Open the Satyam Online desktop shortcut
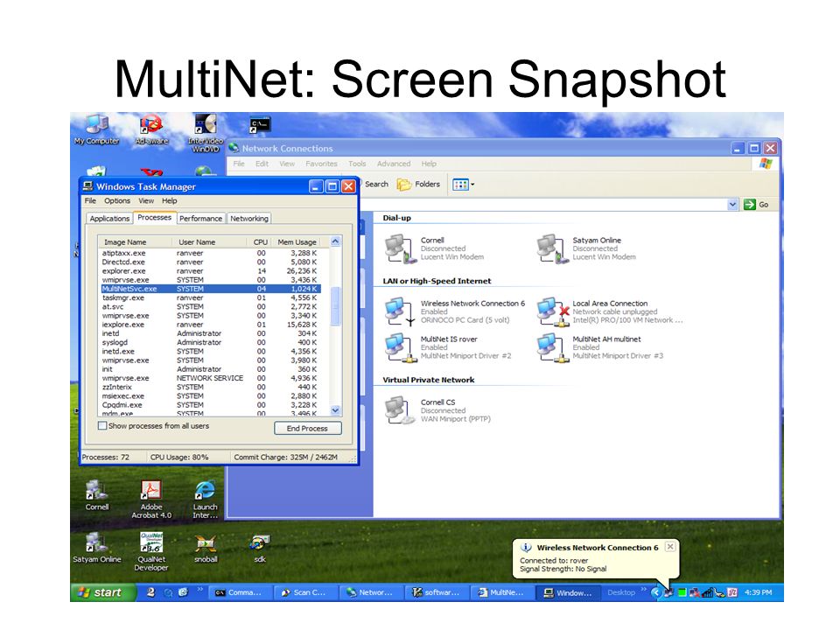Image resolution: width=840 pixels, height=630 pixels. click(x=97, y=548)
